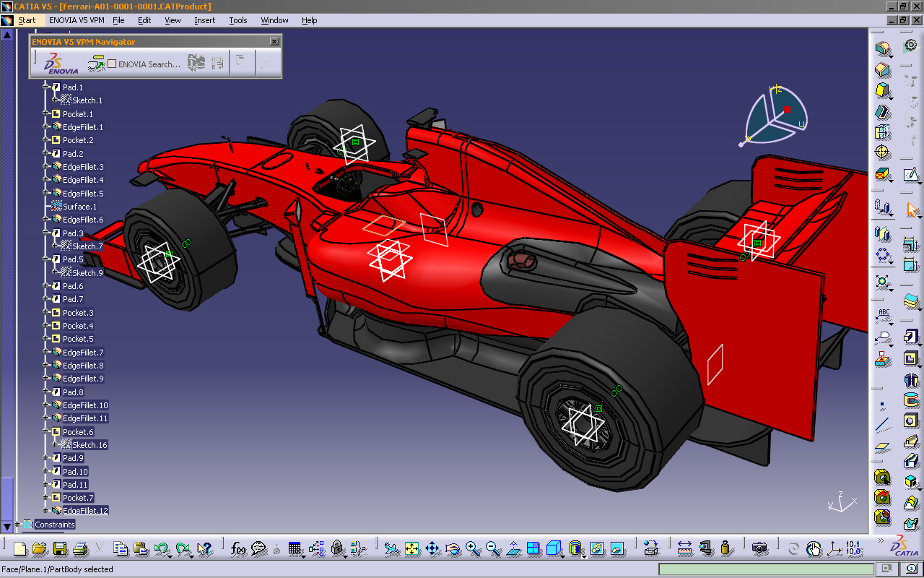Open the ENOVIA V5 VPM menu

tap(77, 20)
